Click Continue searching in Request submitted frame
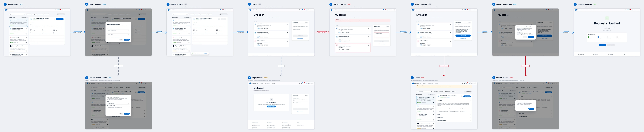This screenshot has width=644, height=132. pos(611,45)
